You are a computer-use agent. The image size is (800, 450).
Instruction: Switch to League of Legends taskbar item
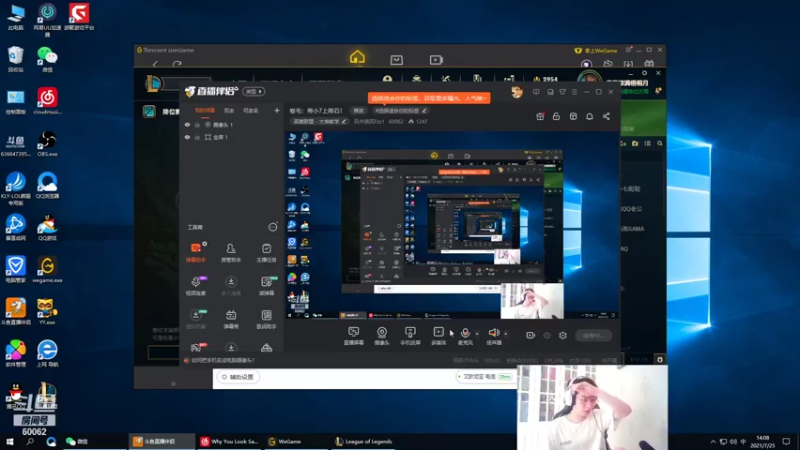[364, 441]
